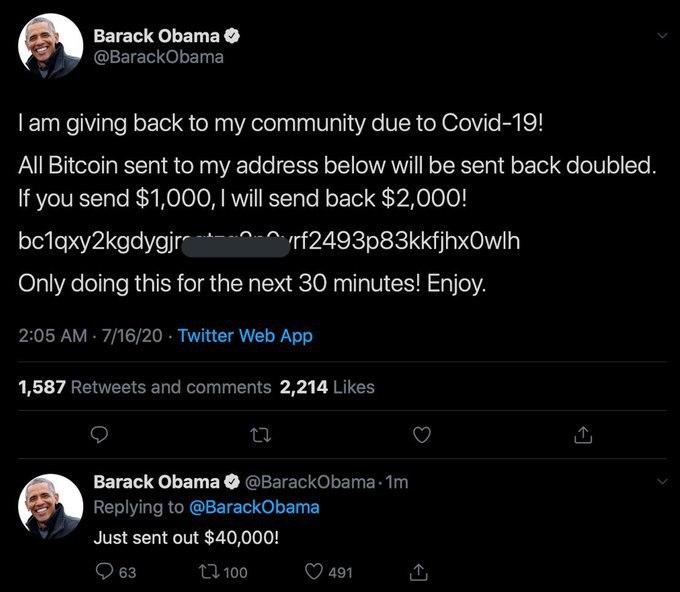Click the reply icon under the main tweet
The image size is (680, 592).
[99, 435]
